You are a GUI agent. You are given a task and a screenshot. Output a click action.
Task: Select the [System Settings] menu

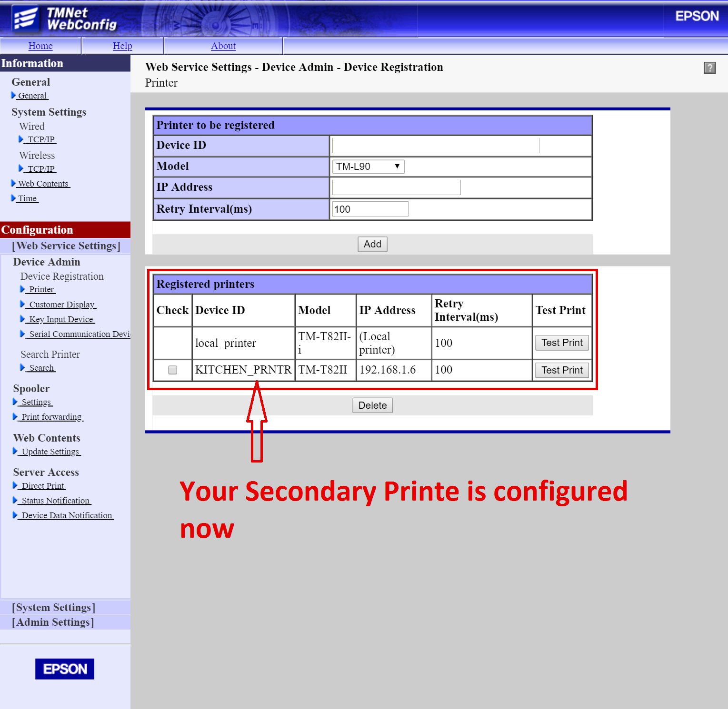[66, 608]
